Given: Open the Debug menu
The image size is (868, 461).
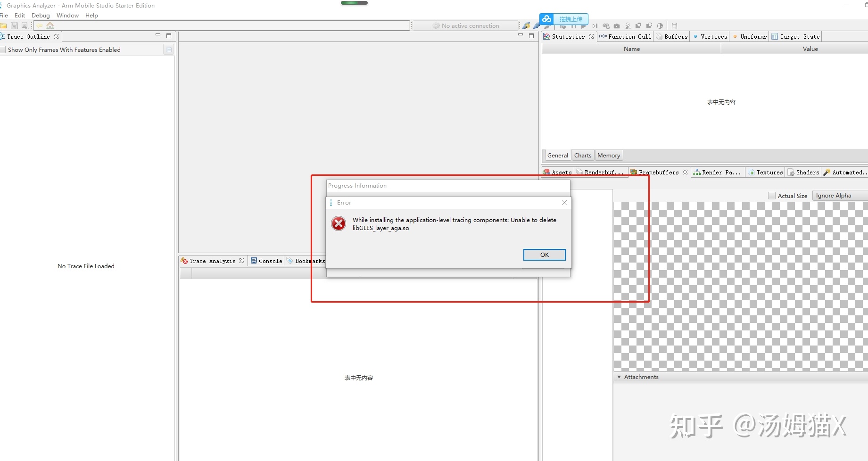Looking at the screenshot, I should click(41, 16).
